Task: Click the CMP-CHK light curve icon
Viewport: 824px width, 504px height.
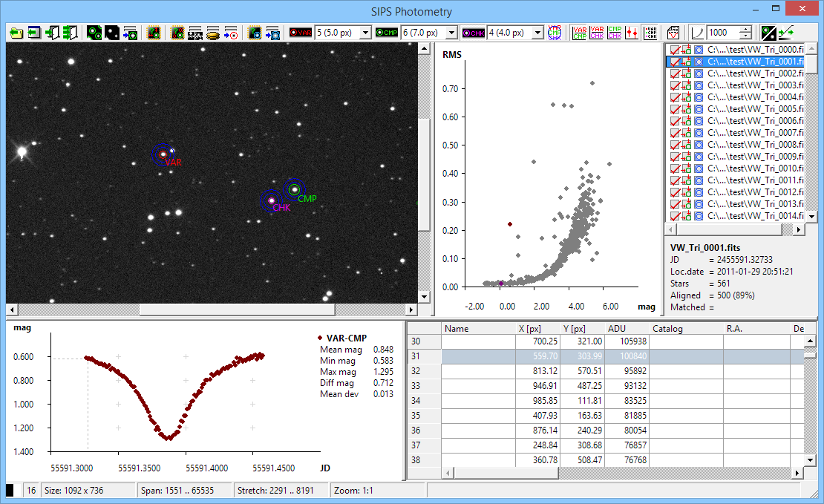Action: (614, 33)
